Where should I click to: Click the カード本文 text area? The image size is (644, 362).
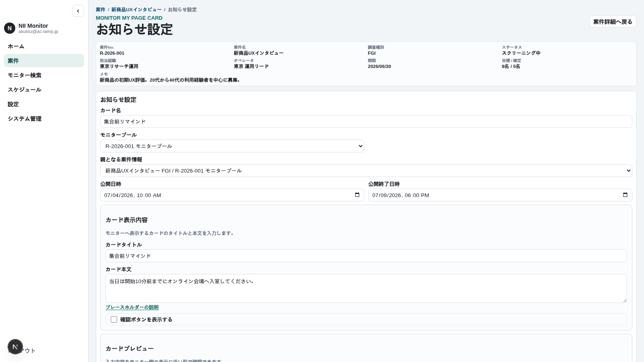[366, 288]
